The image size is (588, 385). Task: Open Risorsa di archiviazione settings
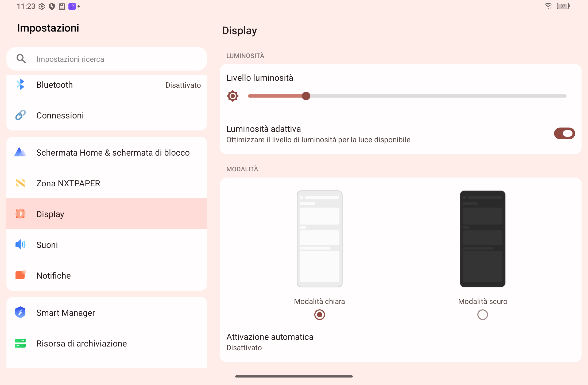107,343
